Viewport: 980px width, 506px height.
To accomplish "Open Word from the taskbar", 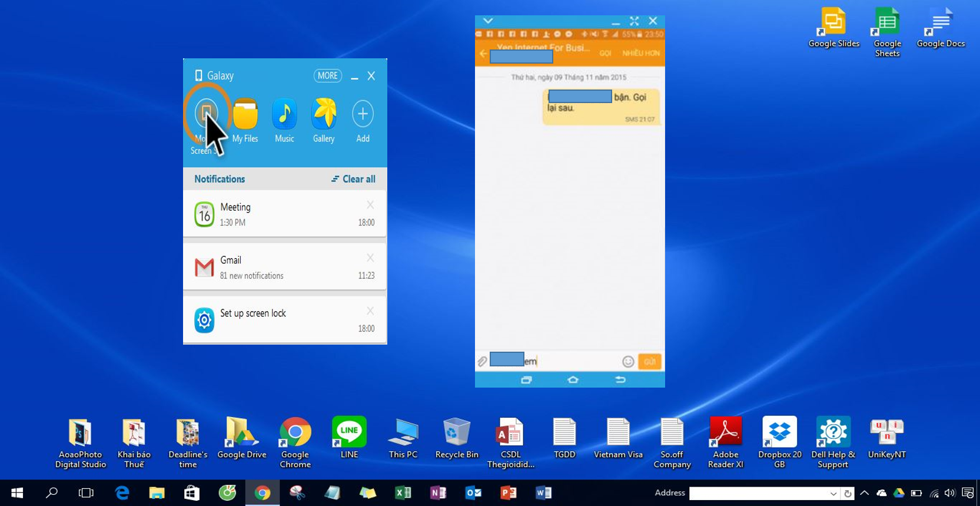I will [x=543, y=493].
